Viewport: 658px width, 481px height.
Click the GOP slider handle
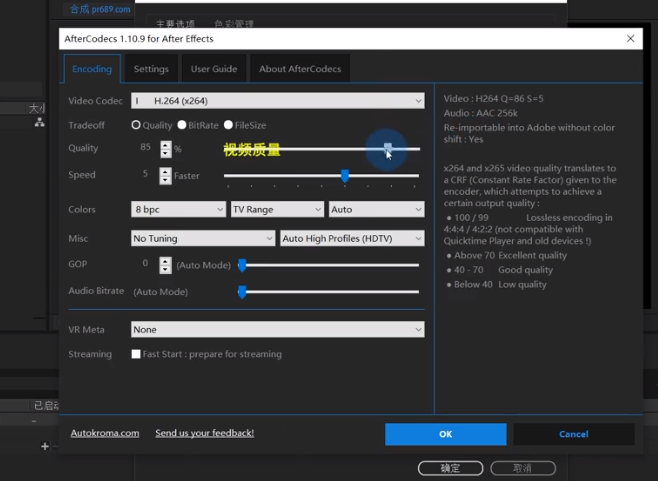242,265
